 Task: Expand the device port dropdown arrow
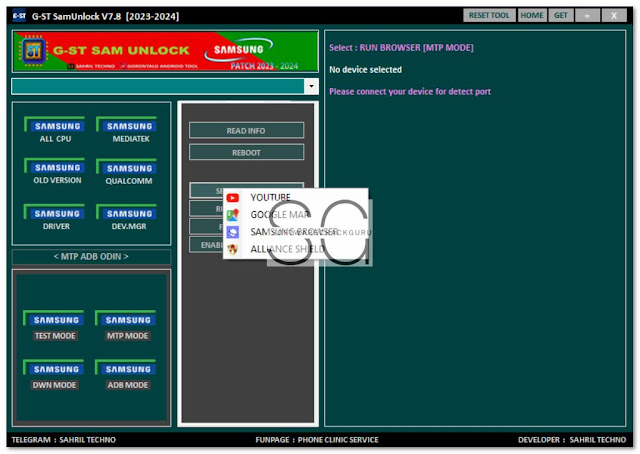coord(311,86)
